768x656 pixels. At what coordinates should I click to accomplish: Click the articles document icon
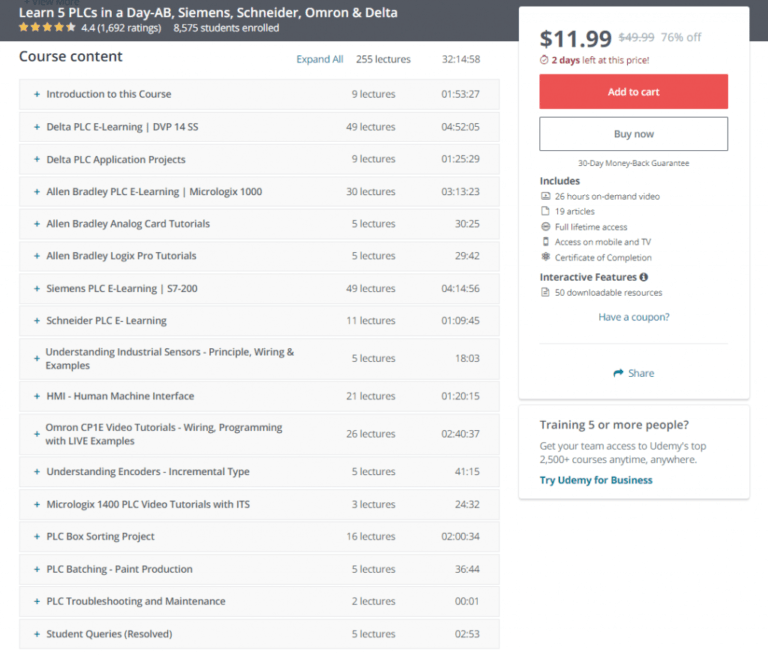545,211
